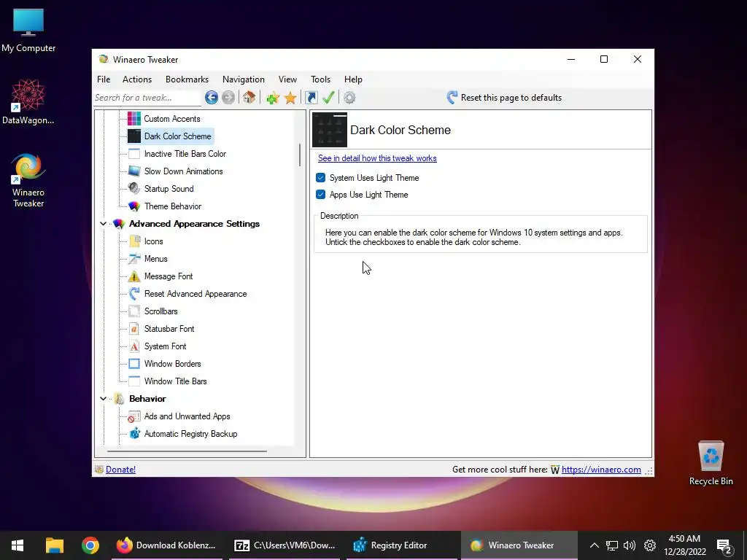This screenshot has width=747, height=560.
Task: Open Winaero Tweaker desktop shortcut
Action: [x=28, y=180]
